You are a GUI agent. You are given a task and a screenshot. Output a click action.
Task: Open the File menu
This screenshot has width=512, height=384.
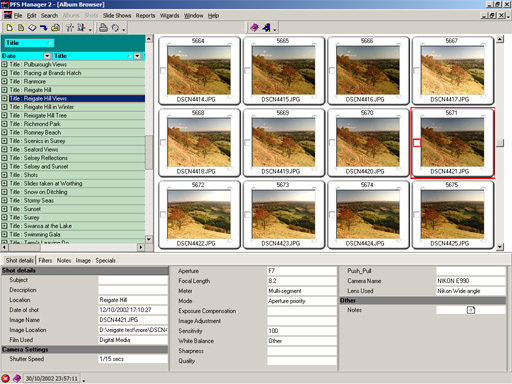pos(18,16)
